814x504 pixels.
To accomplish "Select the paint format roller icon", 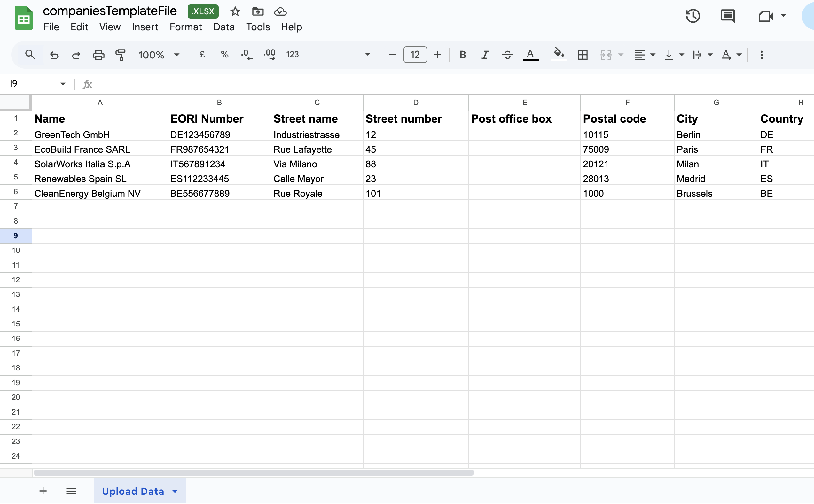I will coord(121,55).
